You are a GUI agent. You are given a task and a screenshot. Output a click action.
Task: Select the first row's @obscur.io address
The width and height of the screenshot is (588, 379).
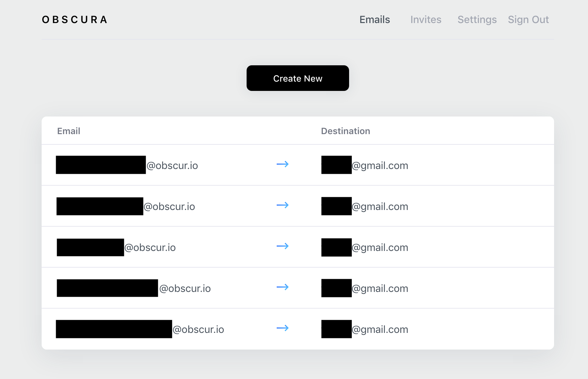pyautogui.click(x=127, y=165)
